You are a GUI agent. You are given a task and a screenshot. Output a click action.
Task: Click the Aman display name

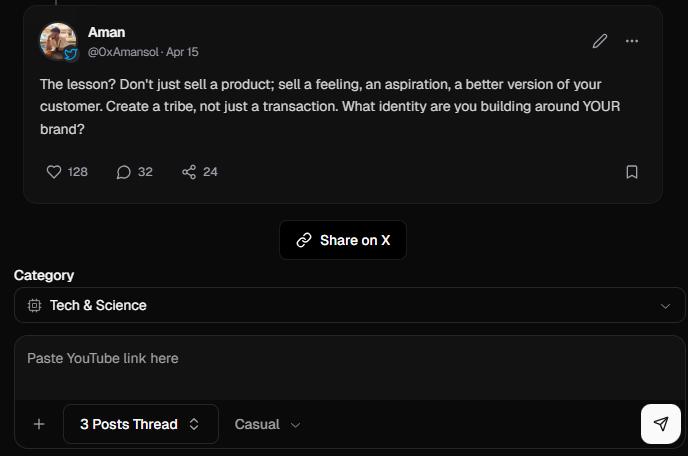[107, 32]
